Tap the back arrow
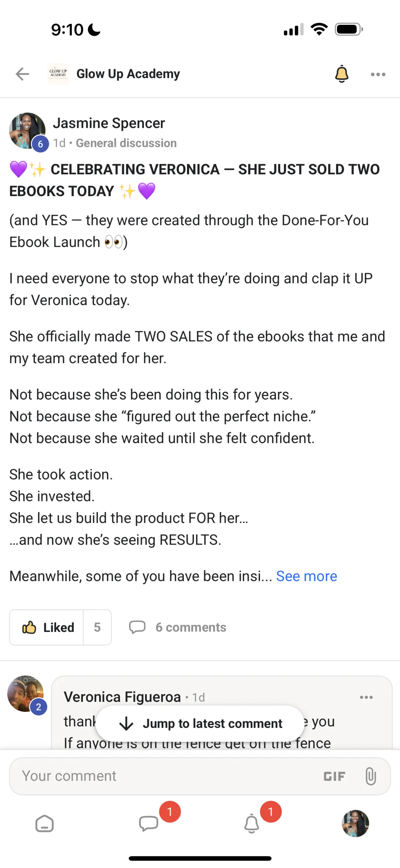Image resolution: width=400 pixels, height=868 pixels. (23, 74)
